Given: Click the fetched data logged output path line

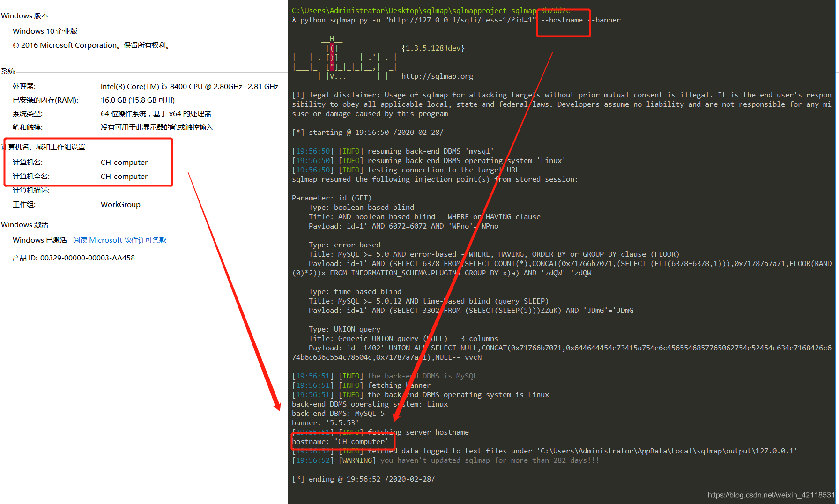Looking at the screenshot, I should pos(544,451).
